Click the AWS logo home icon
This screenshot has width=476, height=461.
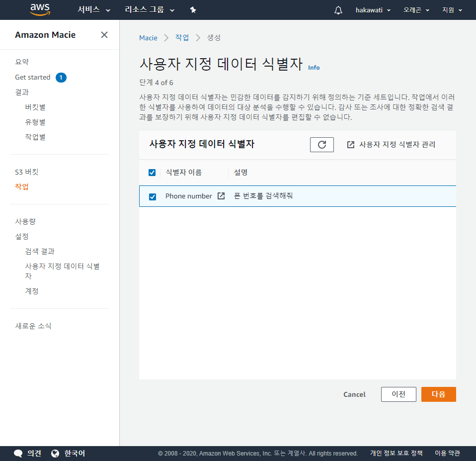click(40, 9)
